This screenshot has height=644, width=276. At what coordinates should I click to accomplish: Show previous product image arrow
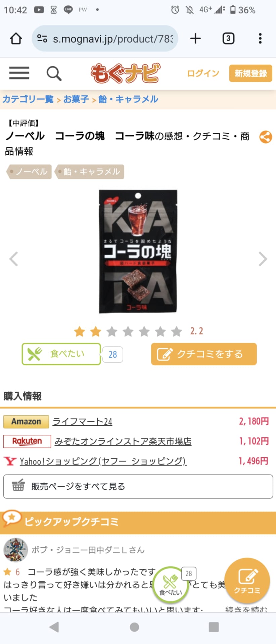(13, 259)
